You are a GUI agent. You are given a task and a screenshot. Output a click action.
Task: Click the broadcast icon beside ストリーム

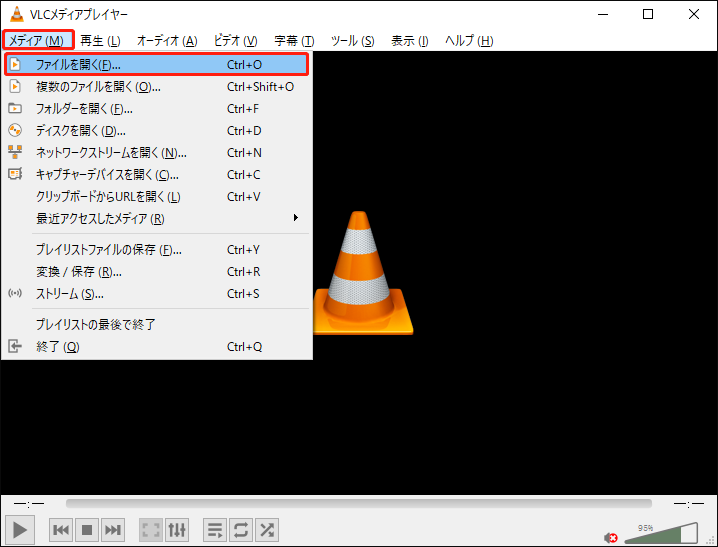(x=15, y=293)
